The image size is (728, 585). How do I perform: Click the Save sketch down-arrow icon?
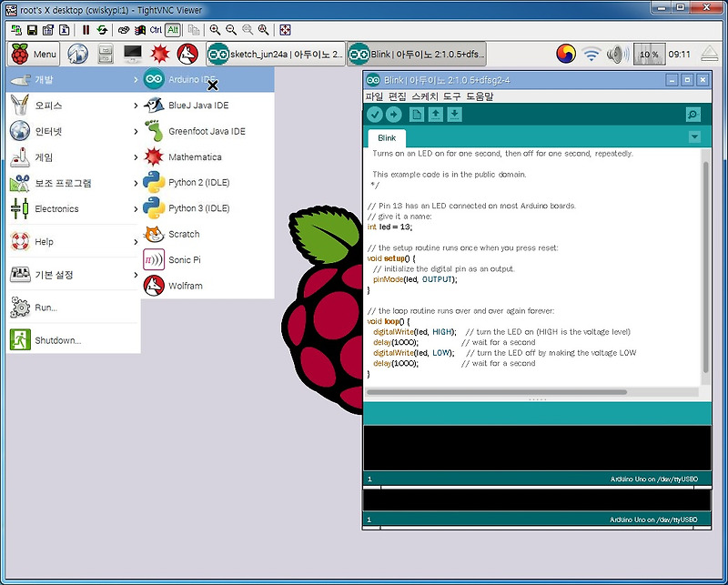tap(454, 115)
